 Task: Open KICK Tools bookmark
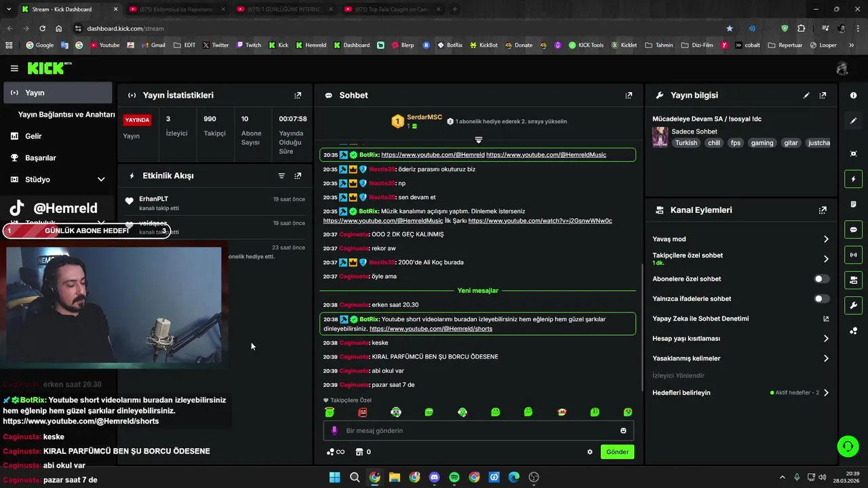[x=586, y=45]
